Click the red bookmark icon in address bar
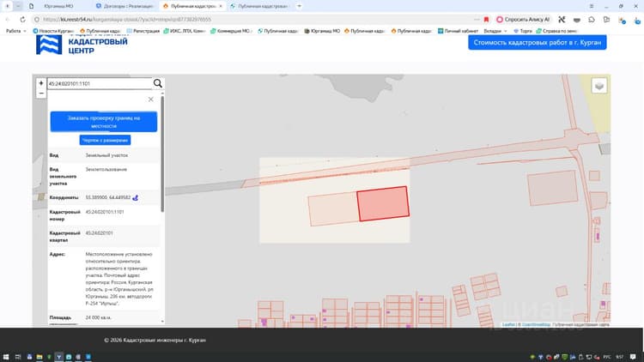The width and height of the screenshot is (644, 362). click(486, 19)
